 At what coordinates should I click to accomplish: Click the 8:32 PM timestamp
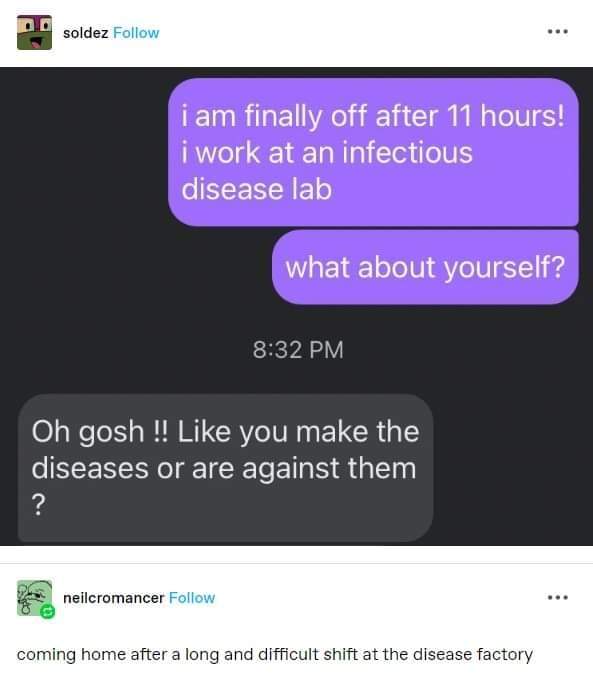point(298,350)
